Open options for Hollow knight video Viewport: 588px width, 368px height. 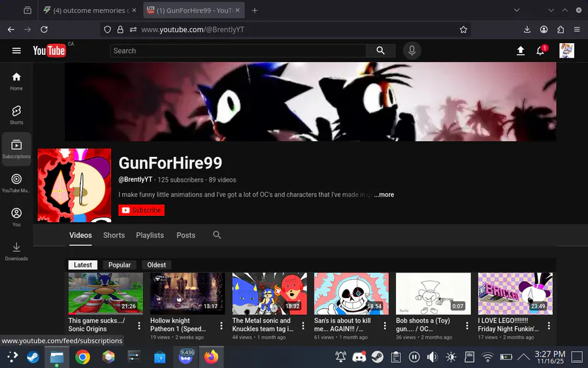point(221,326)
